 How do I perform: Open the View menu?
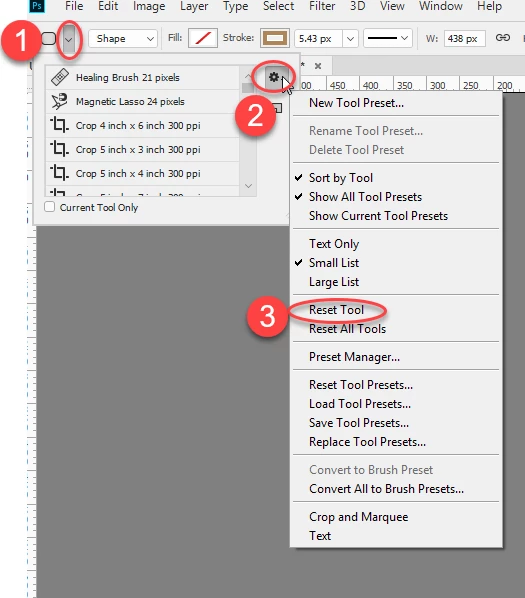click(x=392, y=6)
